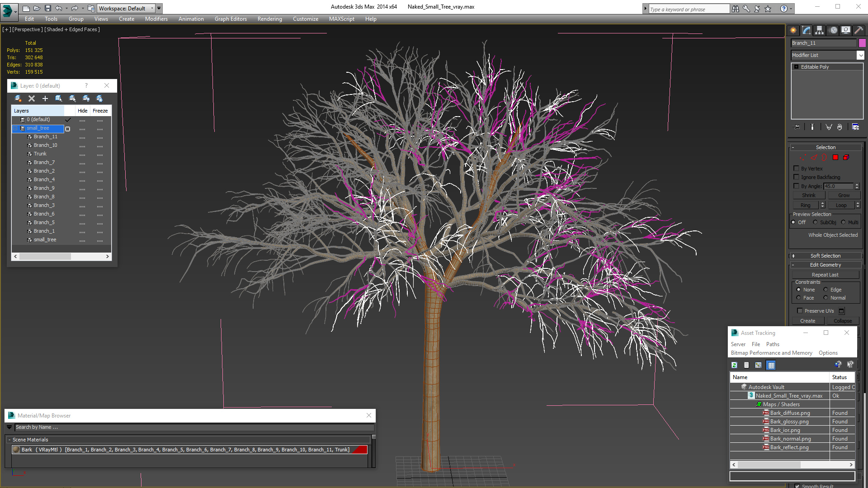
Task: Click the Undo arrow icon
Action: [59, 8]
